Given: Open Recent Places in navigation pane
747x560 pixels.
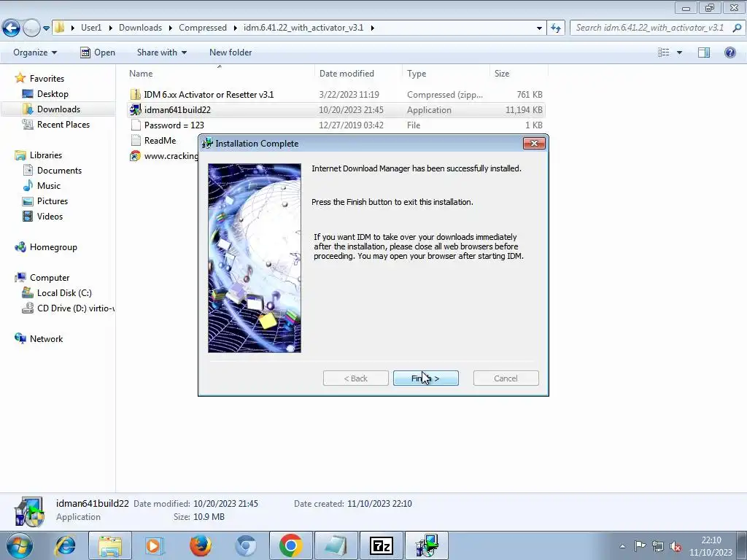Looking at the screenshot, I should pyautogui.click(x=63, y=124).
